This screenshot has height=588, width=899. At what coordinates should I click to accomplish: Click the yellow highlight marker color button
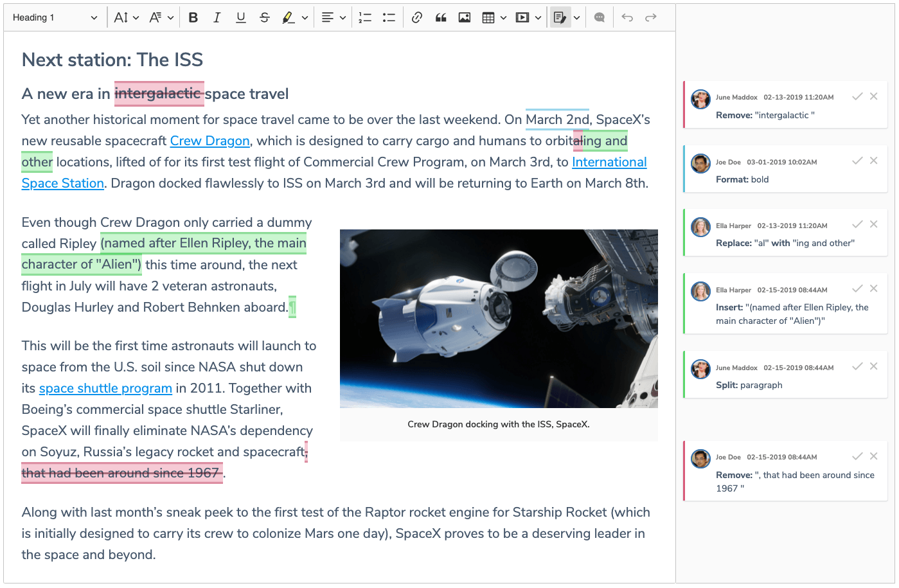click(289, 18)
